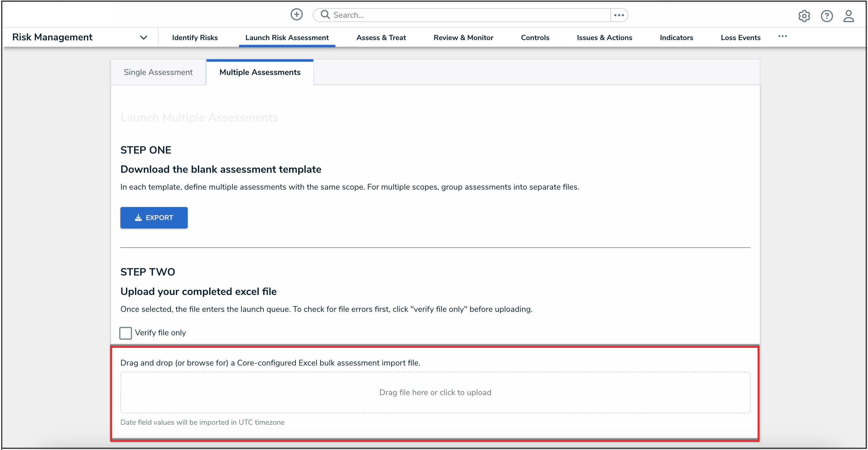Open Issues & Actions tab

(x=604, y=38)
